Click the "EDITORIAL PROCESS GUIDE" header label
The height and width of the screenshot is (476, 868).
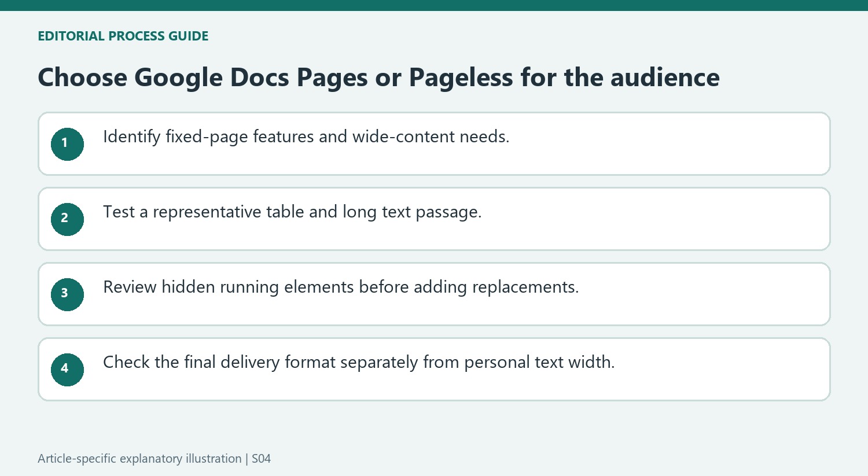(123, 36)
